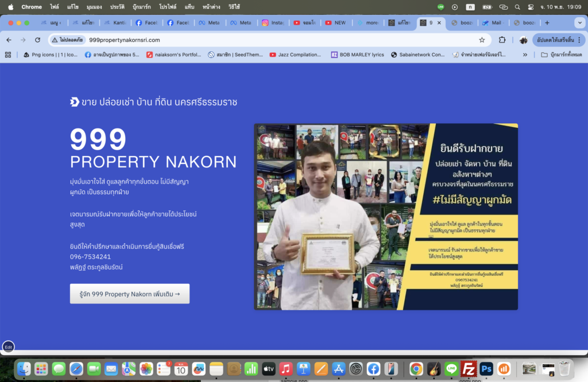Click the browser back arrow
This screenshot has width=588, height=382.
[x=9, y=40]
